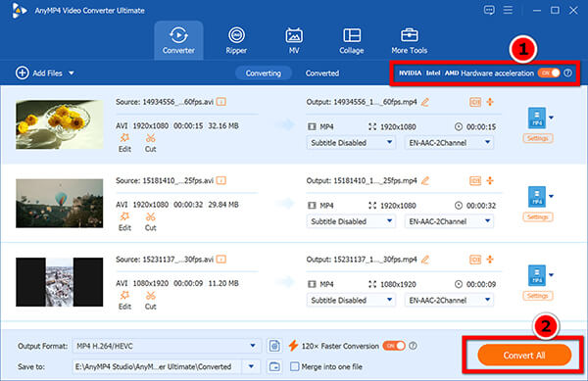Click the compress icon for 15181410 output

490,180
